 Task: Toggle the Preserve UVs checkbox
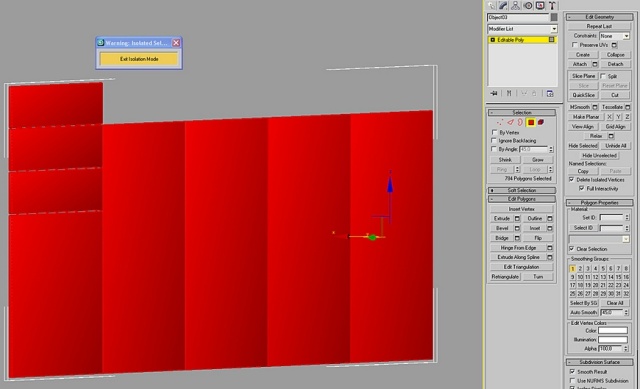click(x=575, y=44)
